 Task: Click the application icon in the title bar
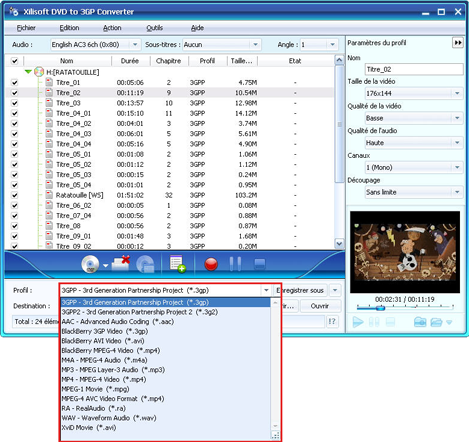tap(14, 12)
